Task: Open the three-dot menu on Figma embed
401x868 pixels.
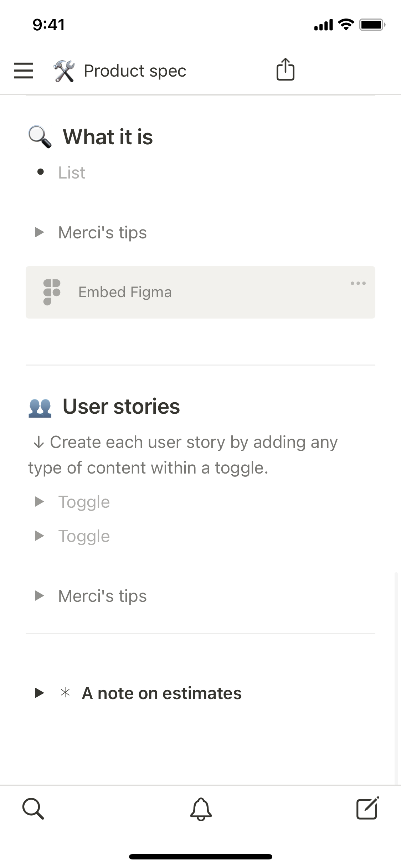Action: click(x=358, y=283)
